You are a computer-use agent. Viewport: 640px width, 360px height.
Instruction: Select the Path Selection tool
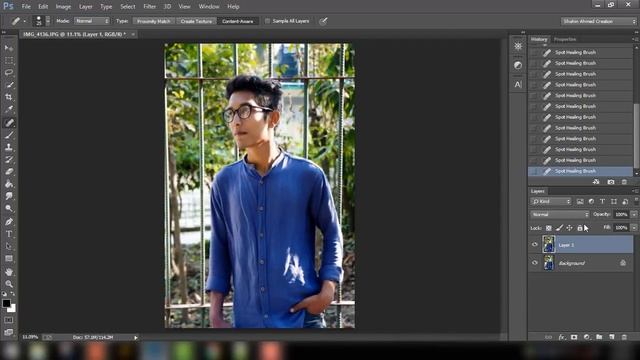click(9, 246)
